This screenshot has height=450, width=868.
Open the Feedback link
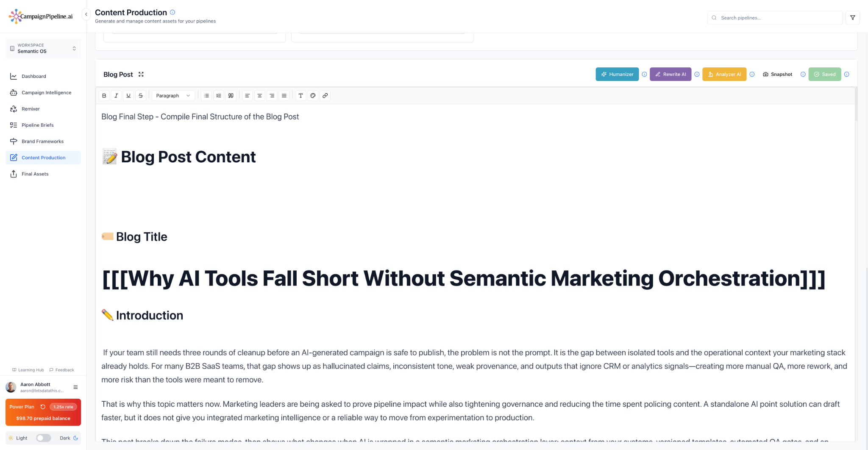click(62, 370)
